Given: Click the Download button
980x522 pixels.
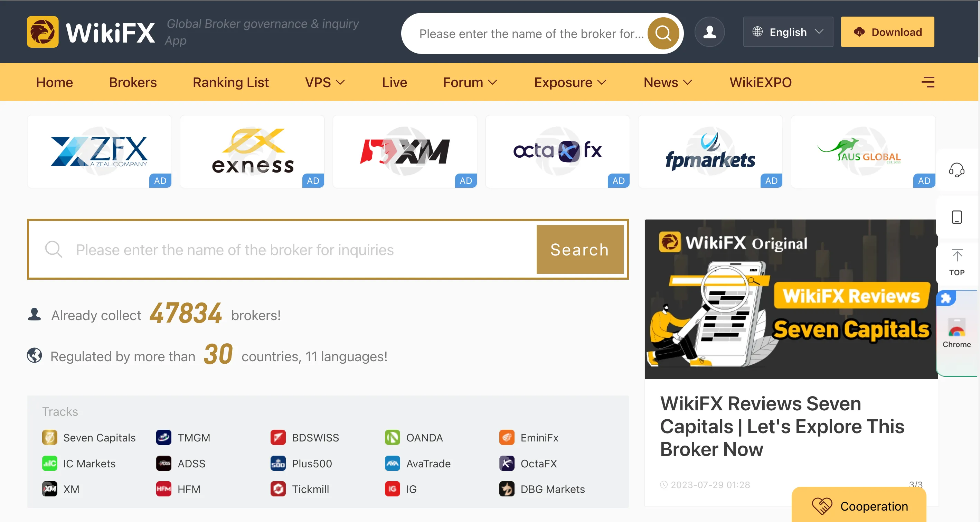Looking at the screenshot, I should [x=887, y=32].
